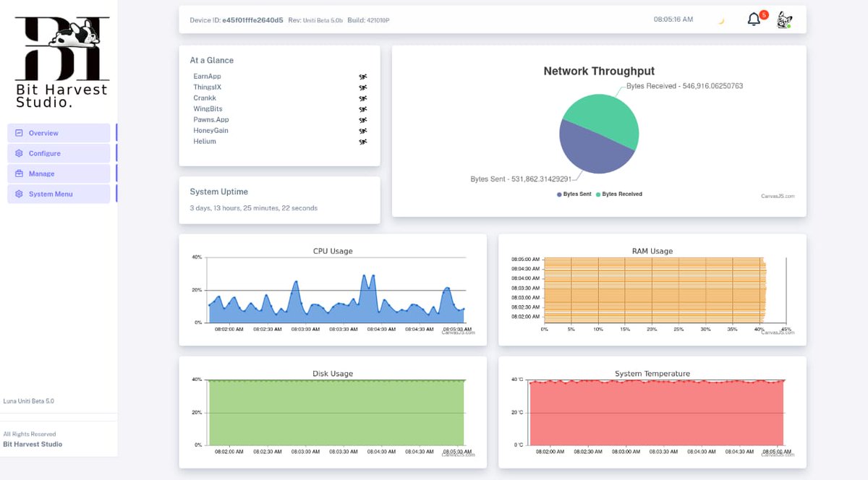
Task: Click the ThingsIX status icon
Action: (x=363, y=87)
